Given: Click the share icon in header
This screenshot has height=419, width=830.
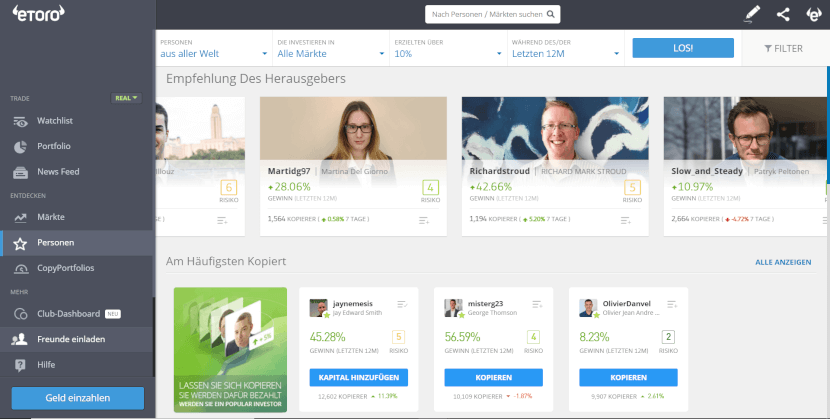Looking at the screenshot, I should coord(783,14).
